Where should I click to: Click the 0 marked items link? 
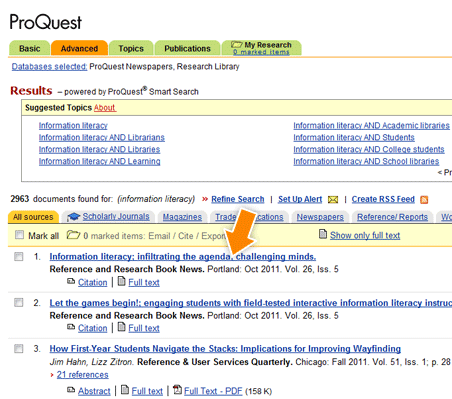click(x=261, y=52)
